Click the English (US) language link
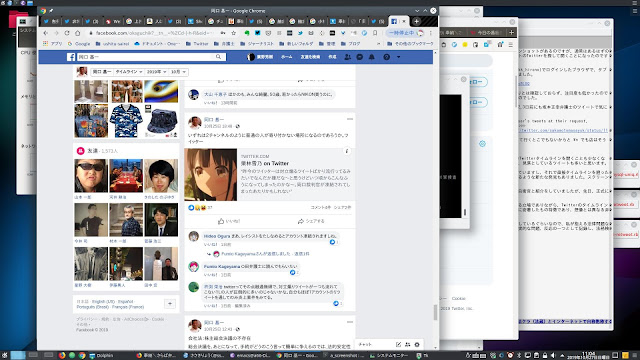The width and height of the screenshot is (640, 360). click(x=103, y=302)
